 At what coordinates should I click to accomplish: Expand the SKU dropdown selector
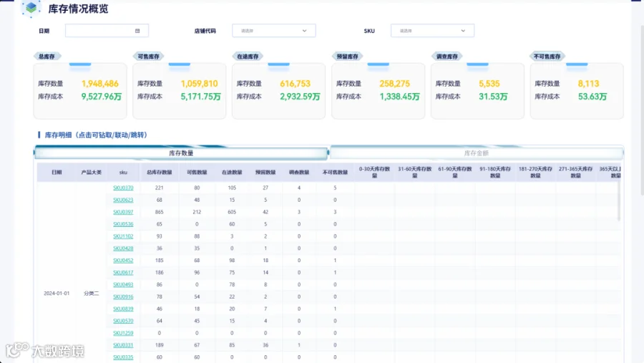pyautogui.click(x=432, y=31)
